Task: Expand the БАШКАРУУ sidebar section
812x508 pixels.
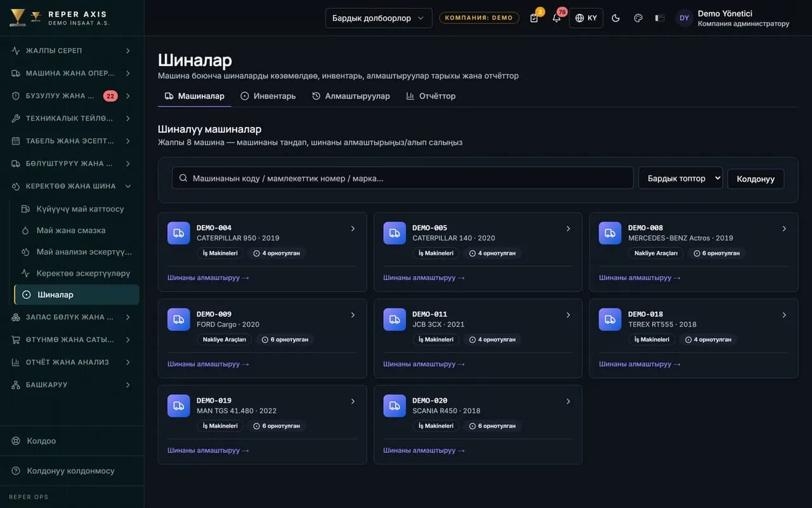Action: pos(72,385)
